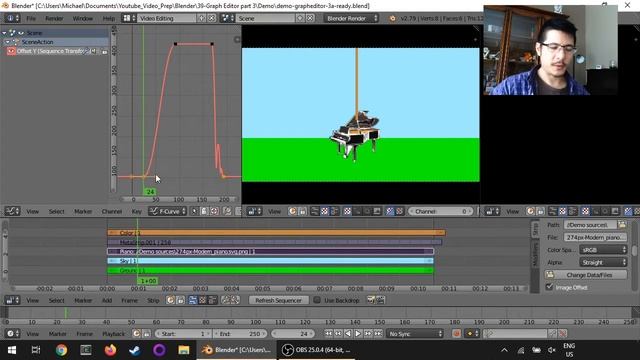The width and height of the screenshot is (640, 360).
Task: Open the sequencer Strip menu
Action: click(x=153, y=300)
